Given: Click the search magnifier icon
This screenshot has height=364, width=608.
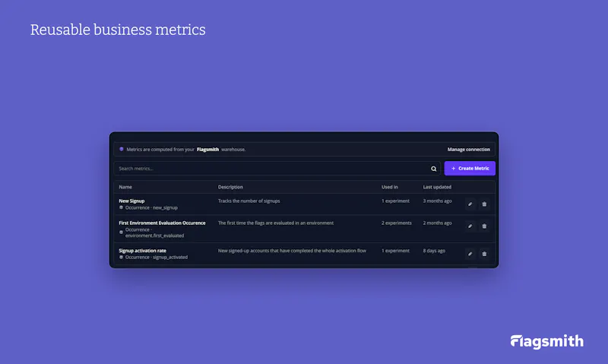Looking at the screenshot, I should click(433, 169).
